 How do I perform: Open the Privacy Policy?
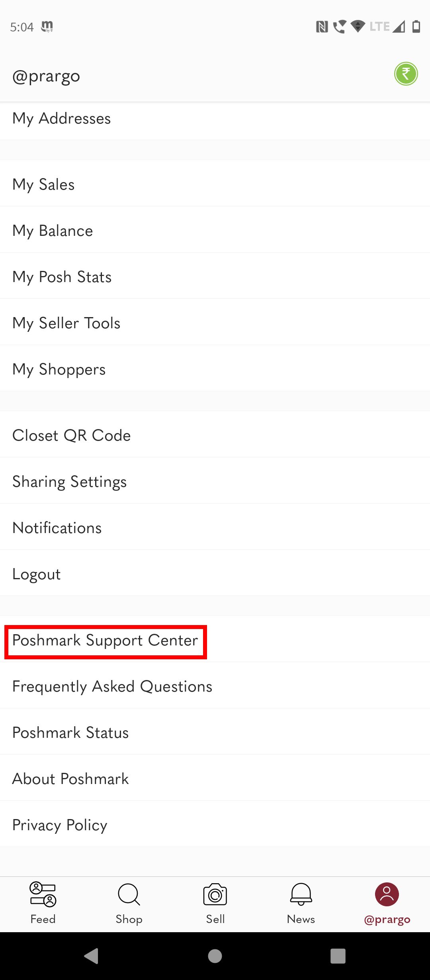click(59, 825)
